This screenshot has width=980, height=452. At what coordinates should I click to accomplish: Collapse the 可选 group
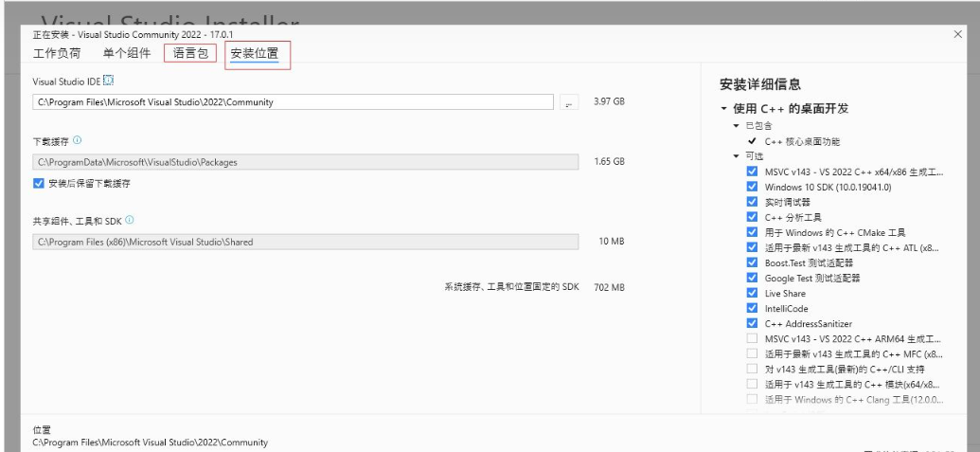[737, 156]
